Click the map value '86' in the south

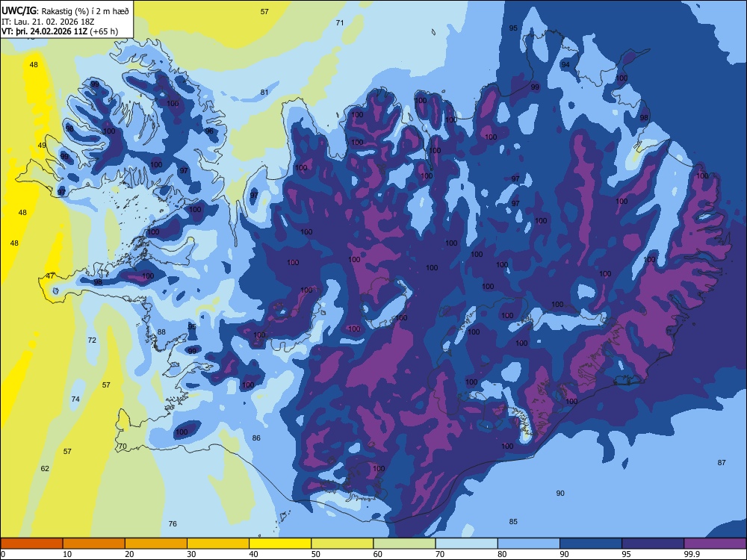256,438
